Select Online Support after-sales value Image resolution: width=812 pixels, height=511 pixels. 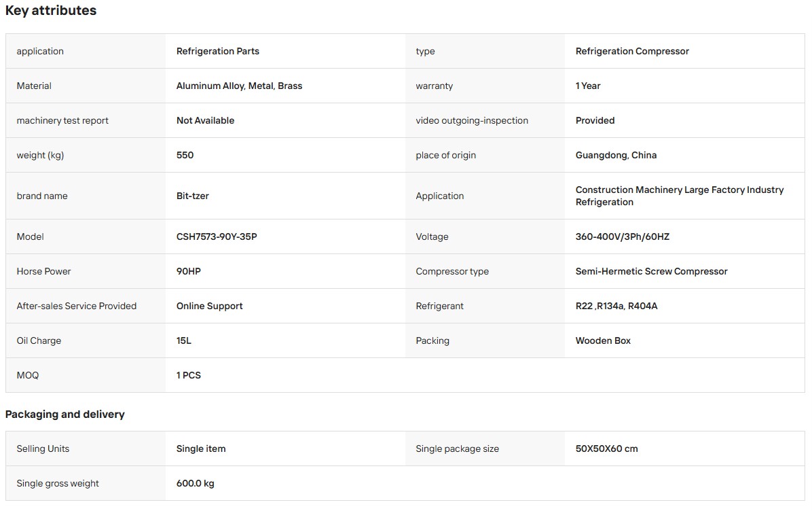point(209,306)
